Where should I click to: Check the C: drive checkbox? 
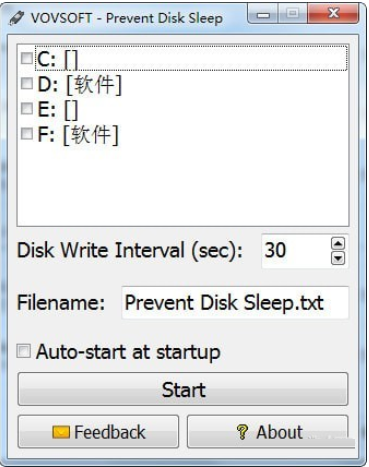[x=27, y=58]
